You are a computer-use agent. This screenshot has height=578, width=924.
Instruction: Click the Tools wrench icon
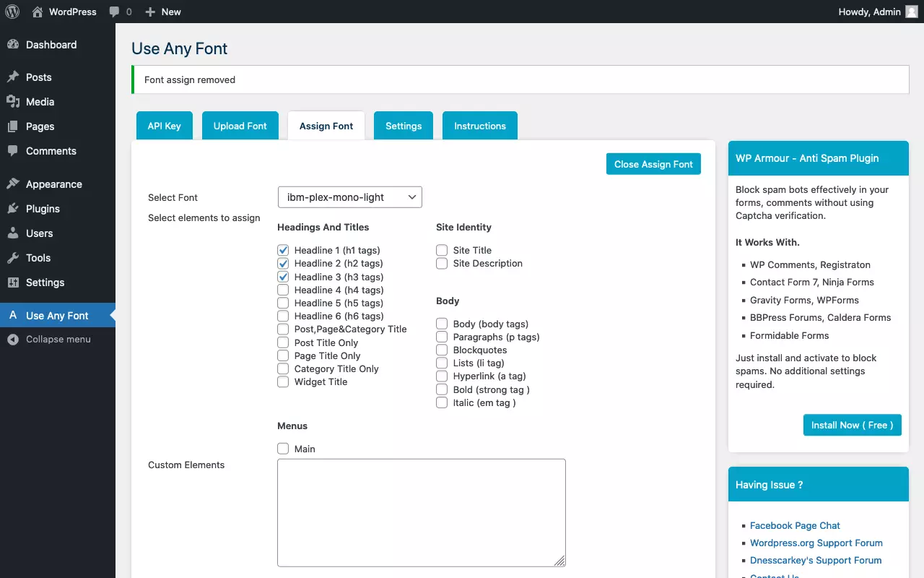click(13, 258)
